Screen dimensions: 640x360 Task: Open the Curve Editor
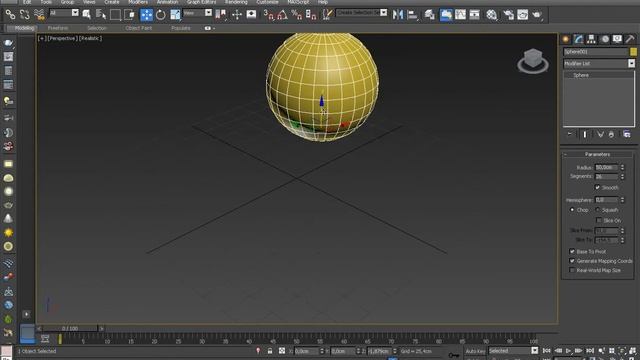point(460,15)
